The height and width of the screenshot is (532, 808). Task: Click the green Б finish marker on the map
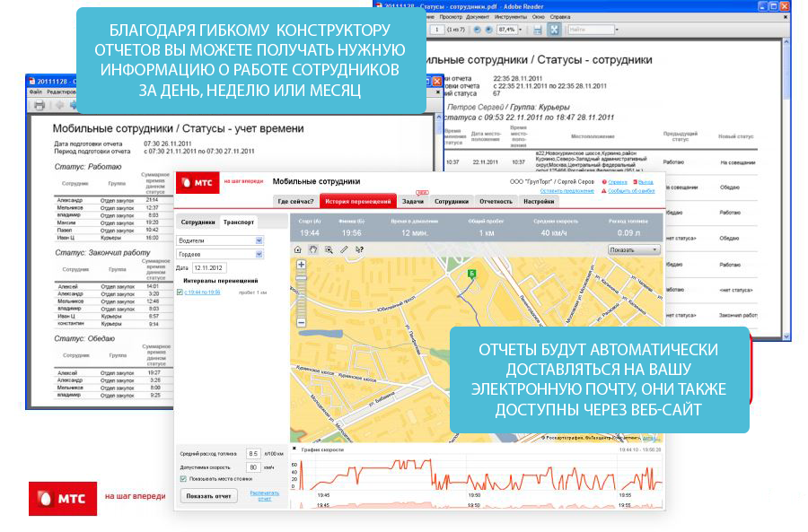pyautogui.click(x=471, y=274)
